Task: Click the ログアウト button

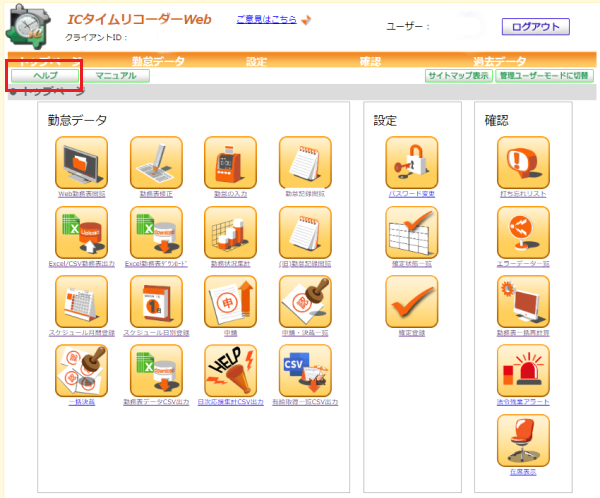Action: [x=535, y=27]
